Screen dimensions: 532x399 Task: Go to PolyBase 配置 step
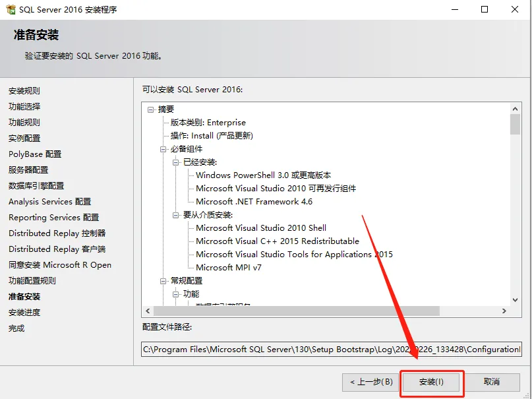tap(35, 154)
